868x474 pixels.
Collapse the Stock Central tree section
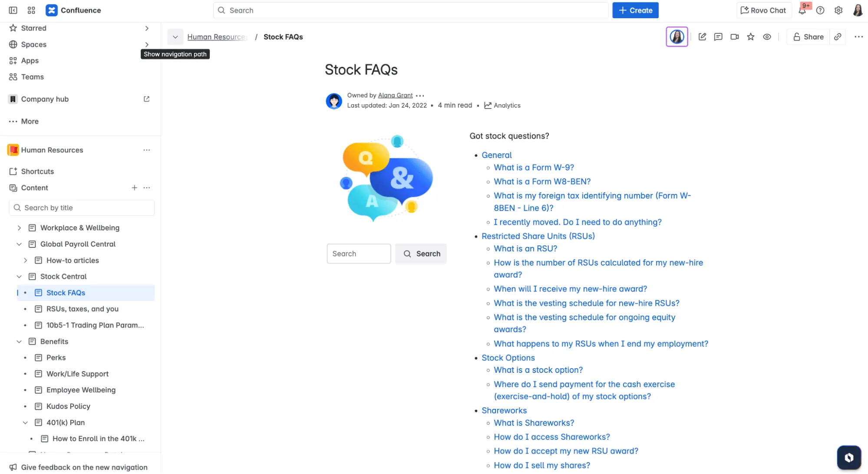pos(19,276)
